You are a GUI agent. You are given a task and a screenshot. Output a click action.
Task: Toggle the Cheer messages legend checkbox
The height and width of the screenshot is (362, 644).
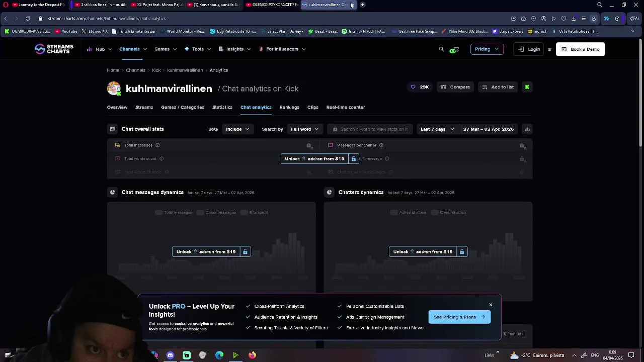(x=200, y=213)
